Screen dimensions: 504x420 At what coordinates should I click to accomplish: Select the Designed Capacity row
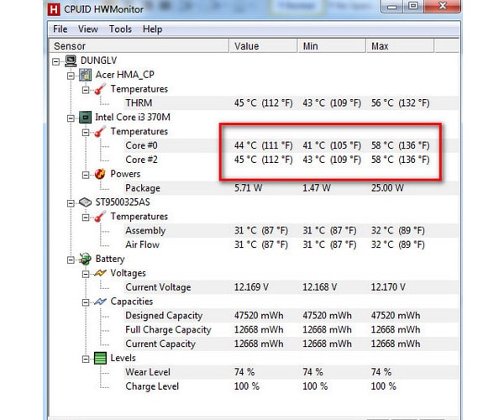point(291,316)
